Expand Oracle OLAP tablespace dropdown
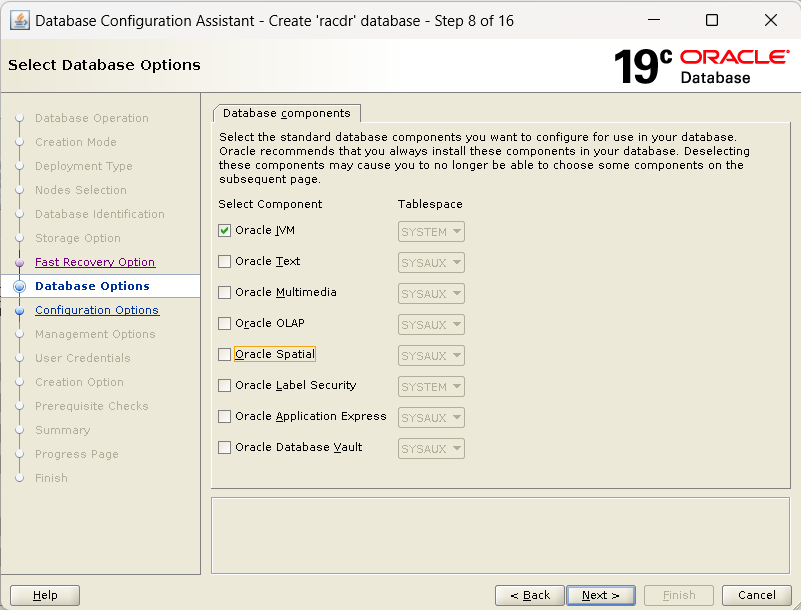Screen dimensions: 801x610 click(431, 325)
